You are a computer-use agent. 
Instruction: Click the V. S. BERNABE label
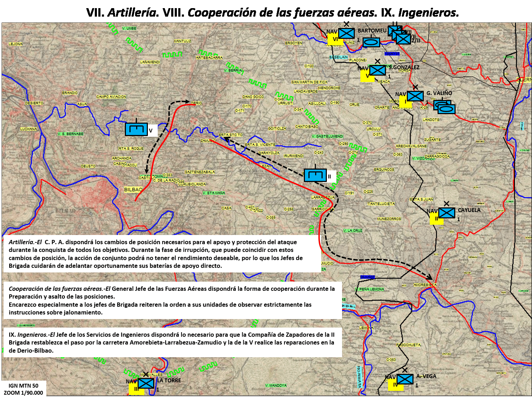[70, 134]
